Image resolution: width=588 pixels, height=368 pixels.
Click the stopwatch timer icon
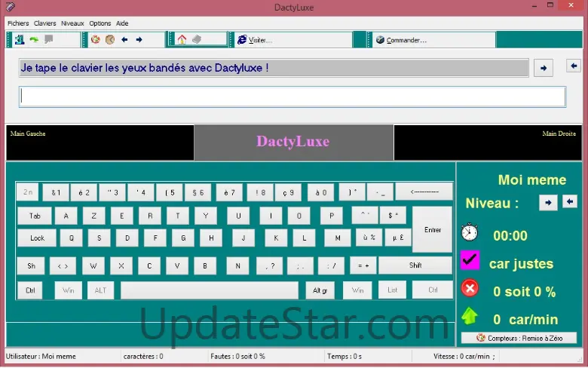pos(470,232)
